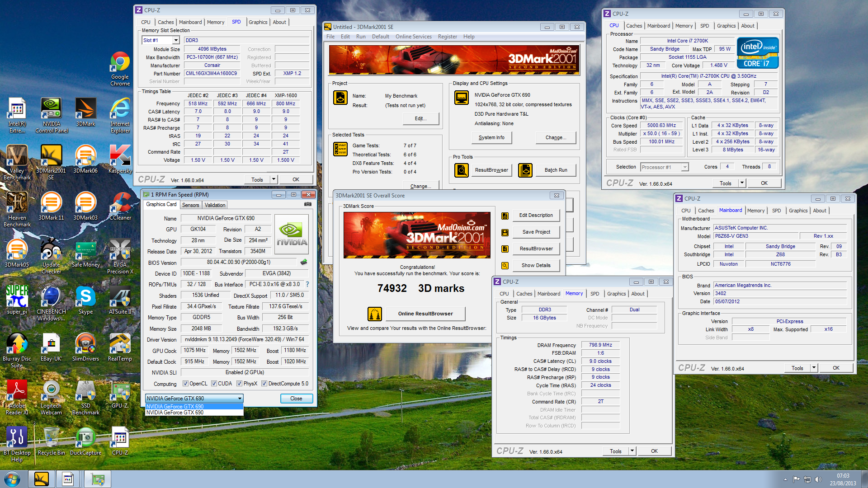Viewport: 868px width, 488px height.
Task: Toggle the DirectCompute 5.0 checkbox
Action: pyautogui.click(x=264, y=384)
